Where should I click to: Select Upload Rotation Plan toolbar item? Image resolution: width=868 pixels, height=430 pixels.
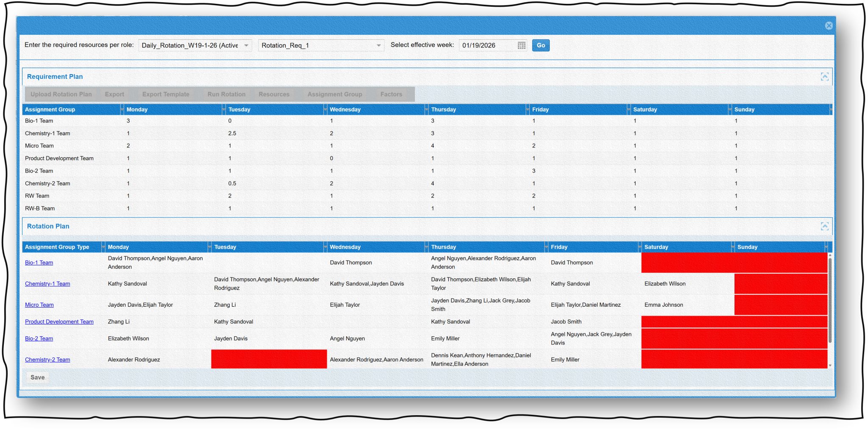(61, 94)
